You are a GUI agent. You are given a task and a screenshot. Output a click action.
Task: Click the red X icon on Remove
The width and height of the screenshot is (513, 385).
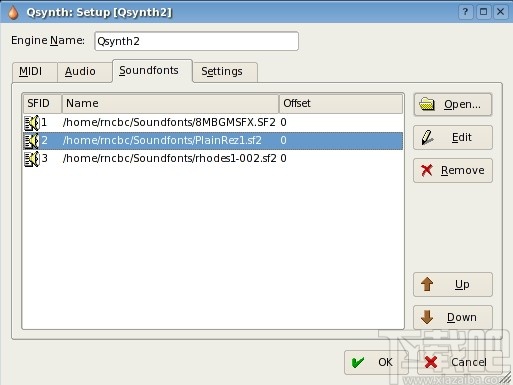(427, 170)
